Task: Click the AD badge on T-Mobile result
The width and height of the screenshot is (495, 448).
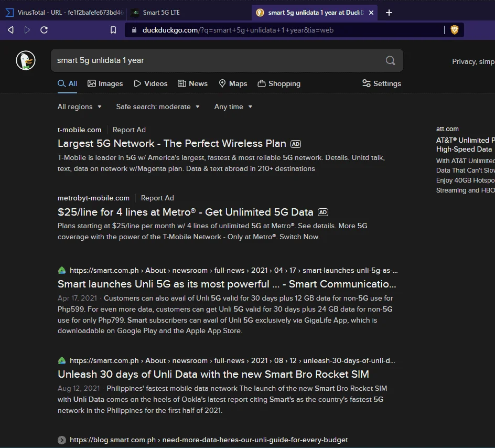Action: pos(296,144)
